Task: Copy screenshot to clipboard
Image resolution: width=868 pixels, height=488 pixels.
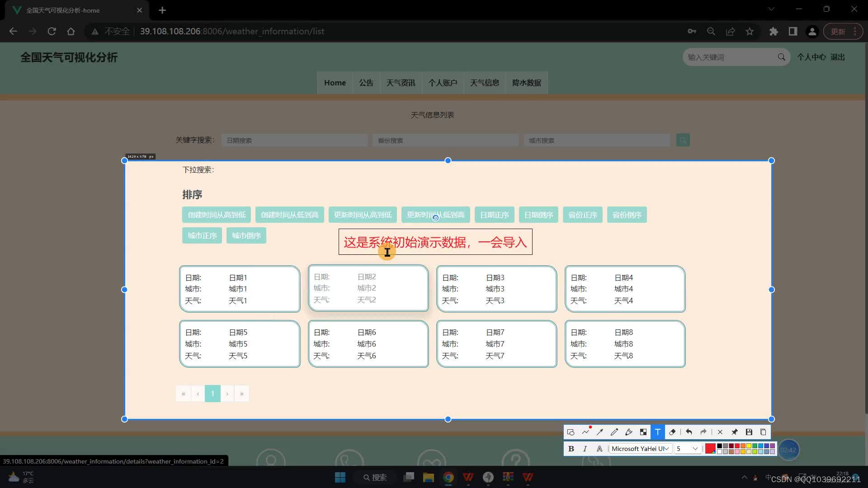Action: 764,432
